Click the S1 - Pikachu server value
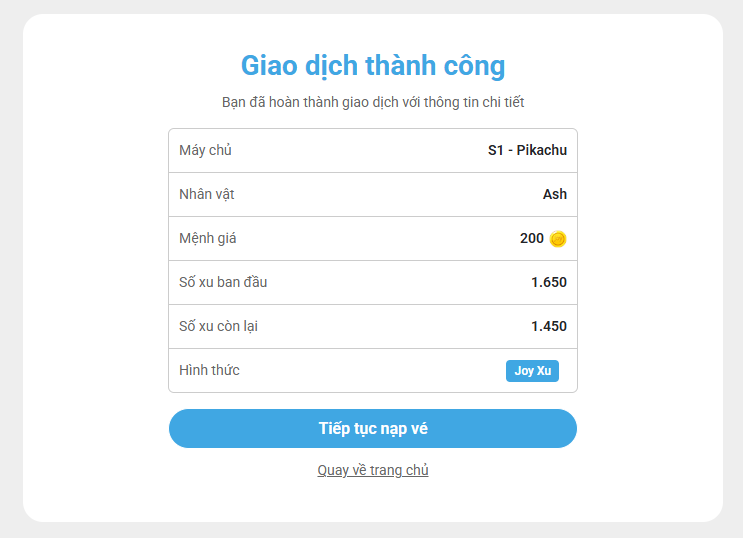Image resolution: width=743 pixels, height=538 pixels. [x=527, y=150]
